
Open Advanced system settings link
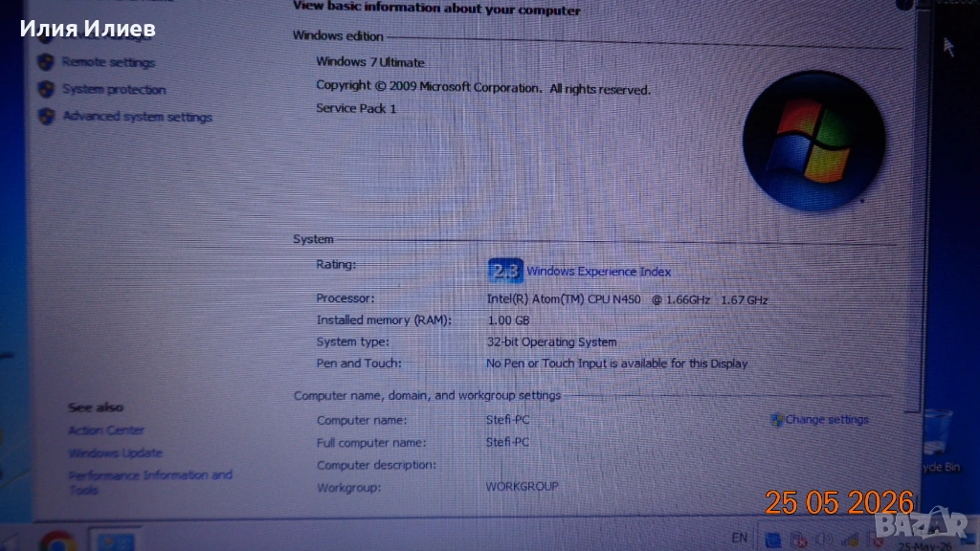coord(137,117)
